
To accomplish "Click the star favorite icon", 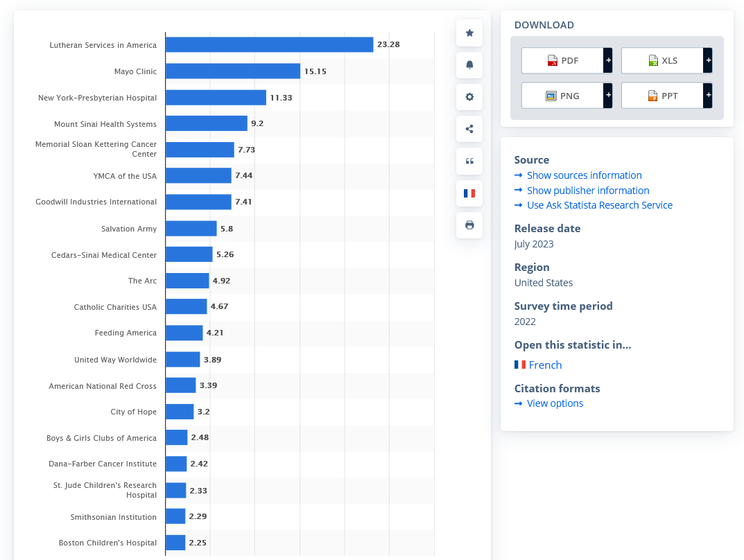I will tap(469, 33).
